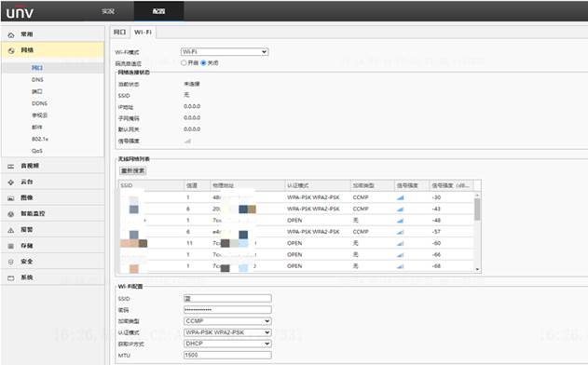Select the 开启 (enable) radio button
This screenshot has width=588, height=365.
[x=184, y=62]
